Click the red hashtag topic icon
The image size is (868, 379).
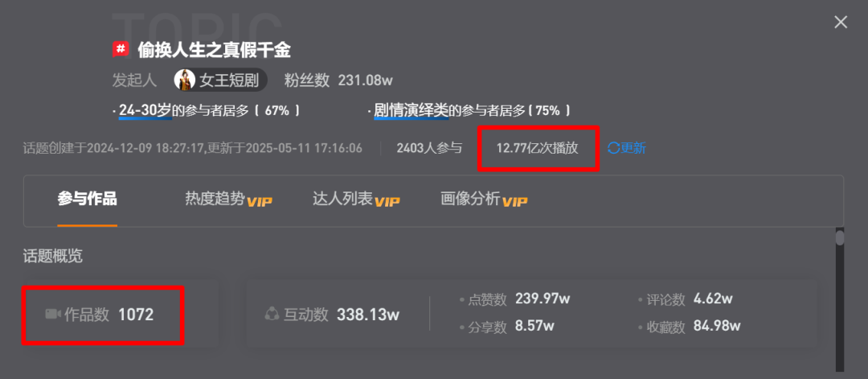tap(120, 50)
